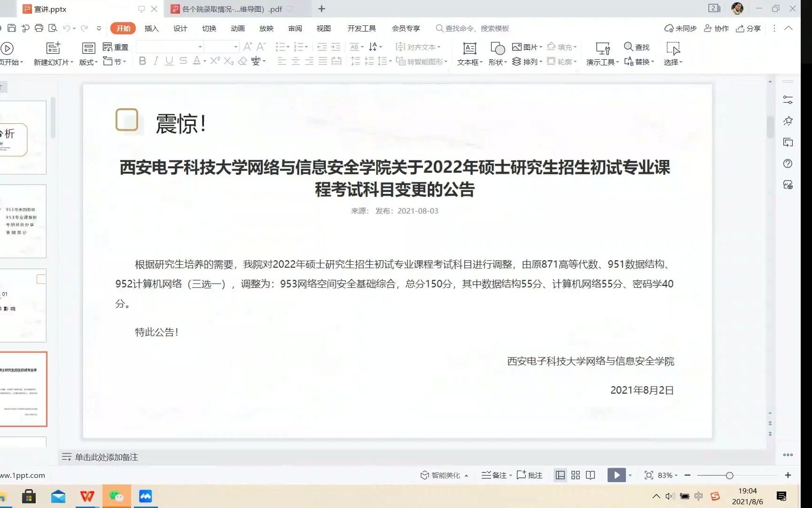Click the Save icon in quick access bar
The width and height of the screenshot is (812, 508).
pos(12,28)
